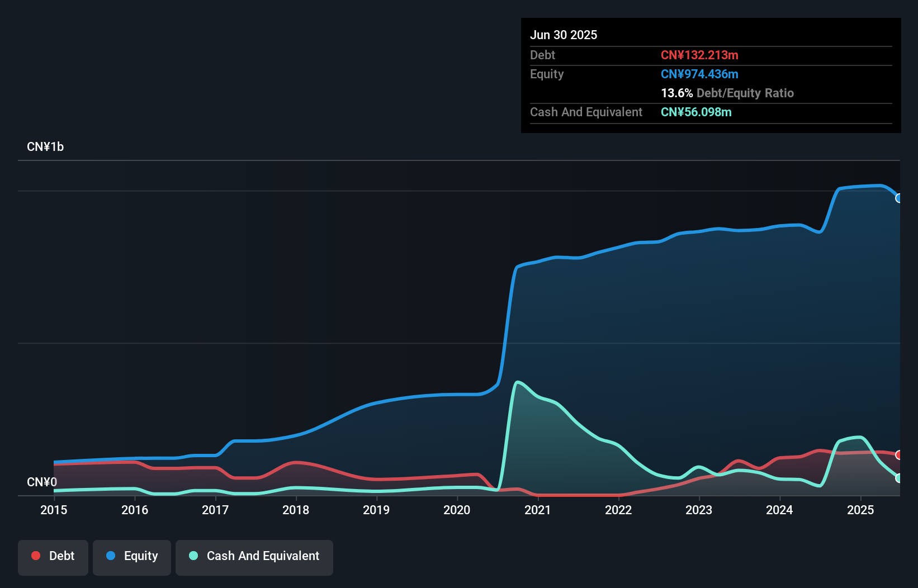Select the blue Equity endpoint marker on chart

(899, 198)
